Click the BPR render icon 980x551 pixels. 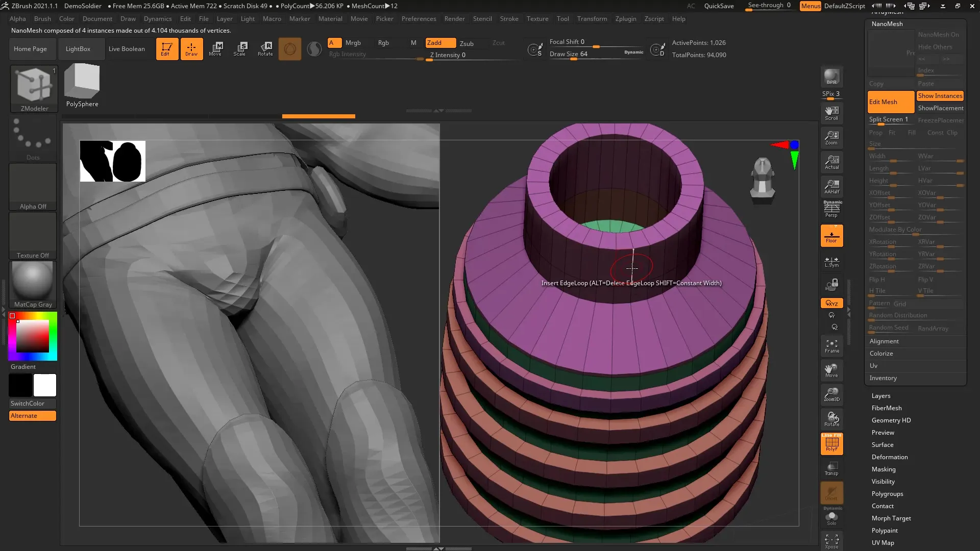pos(831,77)
